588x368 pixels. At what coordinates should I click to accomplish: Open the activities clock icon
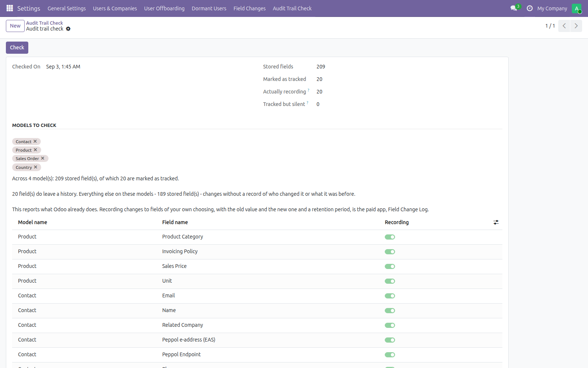530,8
